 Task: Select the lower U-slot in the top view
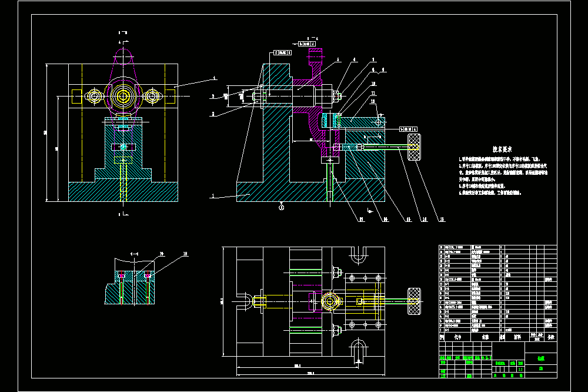[x=358, y=347]
